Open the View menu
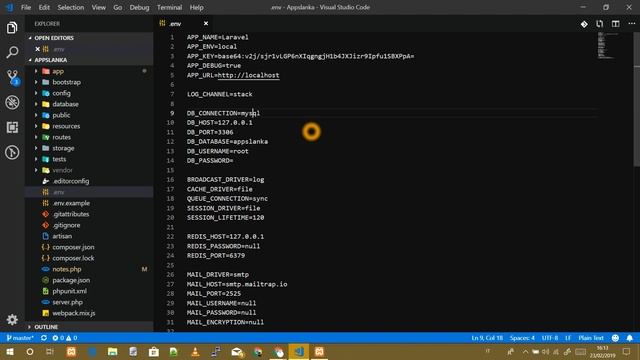The height and width of the screenshot is (360, 640). (98, 7)
